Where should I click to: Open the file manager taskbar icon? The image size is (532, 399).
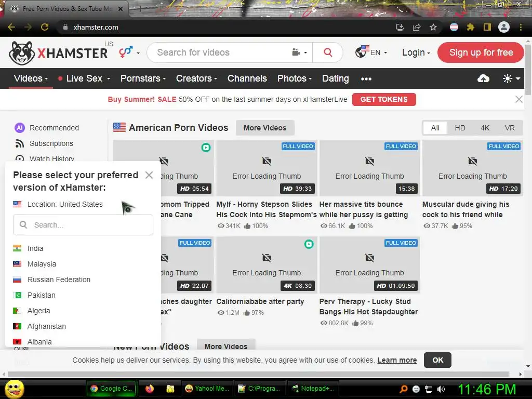tap(170, 389)
